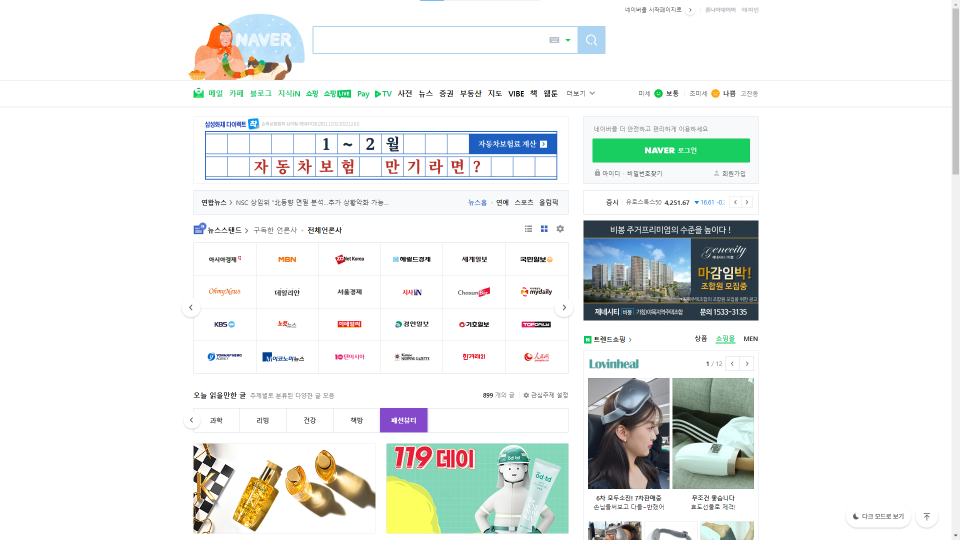The width and height of the screenshot is (960, 540).
Task: Select the 건강 topic tab
Action: coord(310,421)
